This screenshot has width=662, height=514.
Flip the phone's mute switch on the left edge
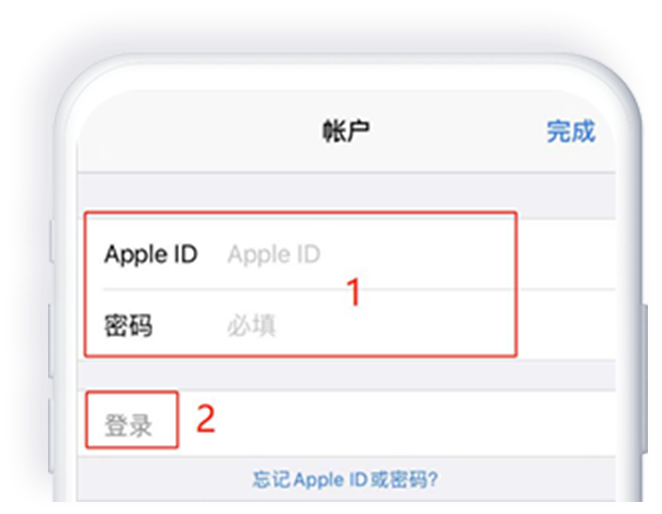tap(52, 241)
